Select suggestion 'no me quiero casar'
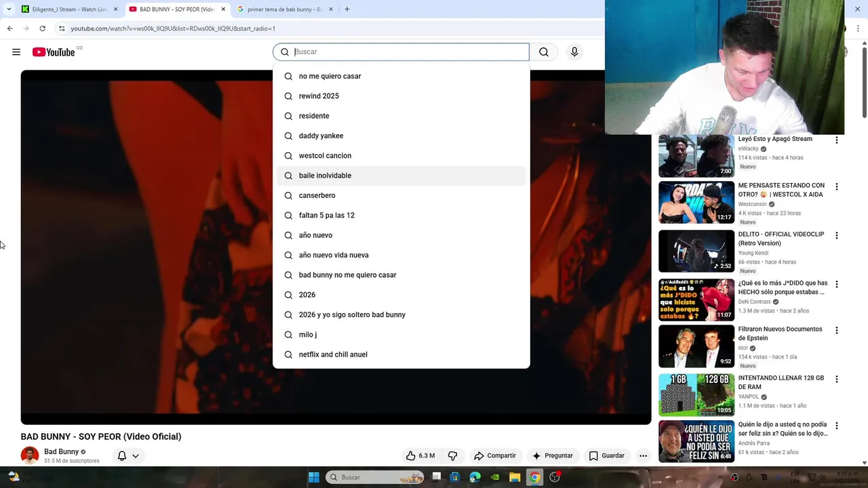 (x=401, y=76)
